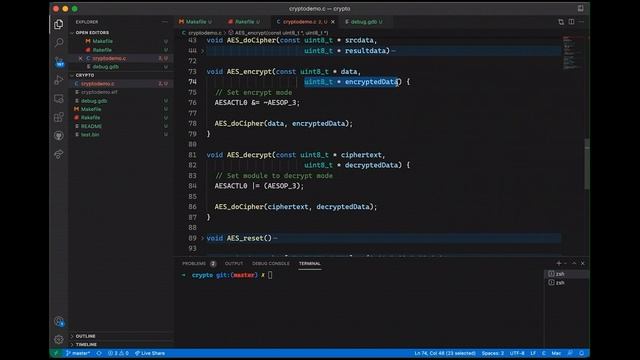Open Rakefile in the CRYPTO folder
This screenshot has height=360, width=640.
(91, 118)
